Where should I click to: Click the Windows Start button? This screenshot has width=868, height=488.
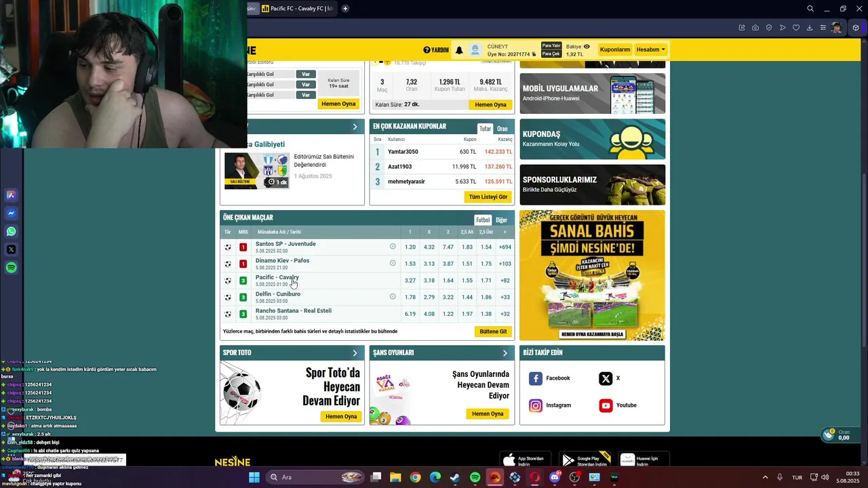coord(254,477)
